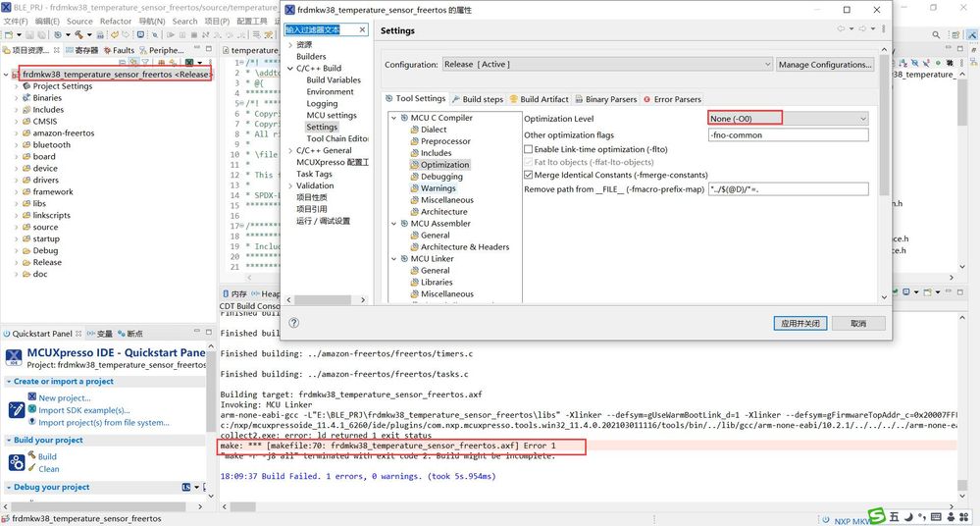Click the New project... link
This screenshot has height=526, width=980.
point(65,397)
